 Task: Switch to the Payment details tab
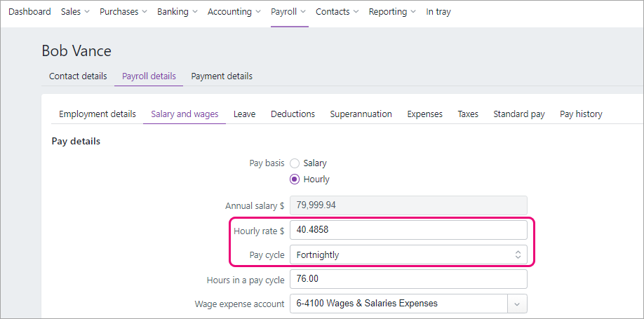[222, 76]
